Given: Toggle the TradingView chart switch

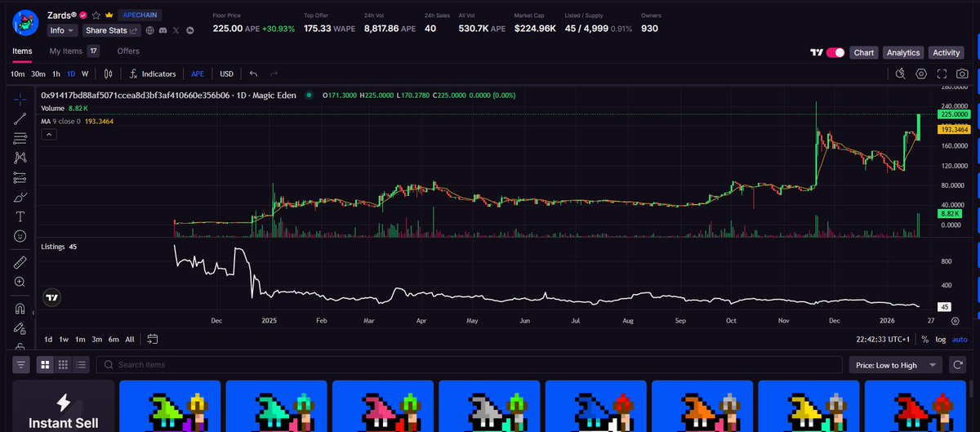Looking at the screenshot, I should [835, 52].
